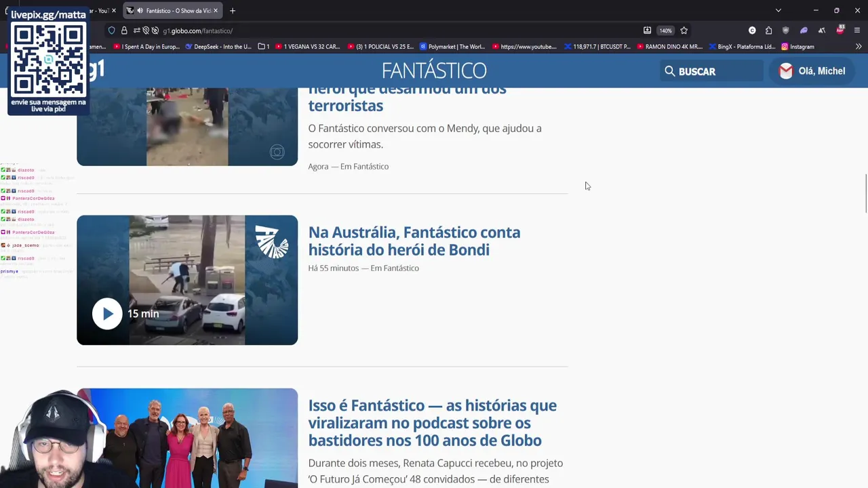Click the podcast group photo thumbnail
The width and height of the screenshot is (868, 488).
tap(187, 438)
